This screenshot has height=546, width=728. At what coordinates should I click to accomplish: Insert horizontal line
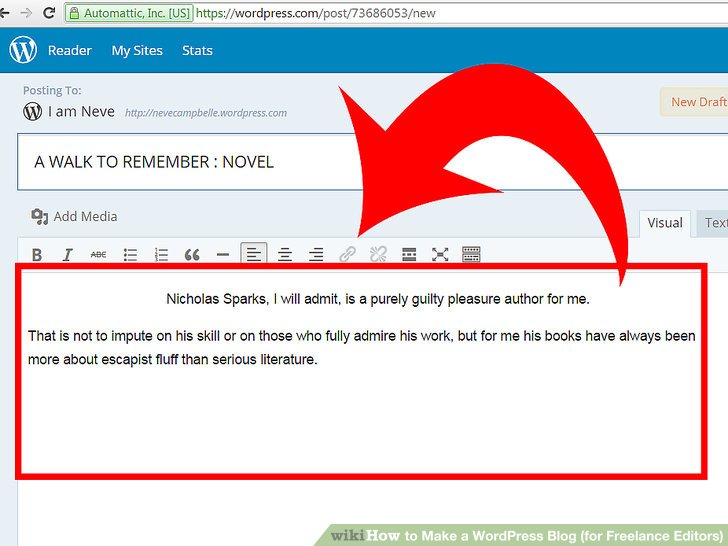tap(223, 255)
